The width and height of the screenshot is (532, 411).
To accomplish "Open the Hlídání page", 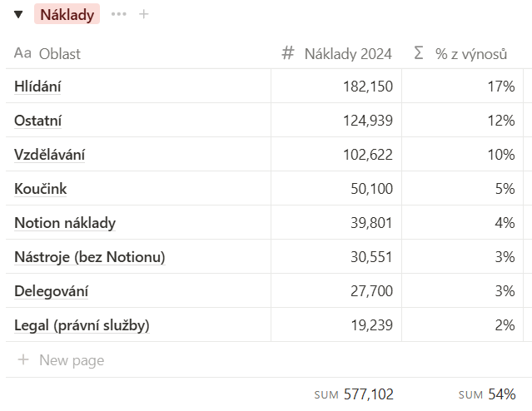I will coord(38,86).
